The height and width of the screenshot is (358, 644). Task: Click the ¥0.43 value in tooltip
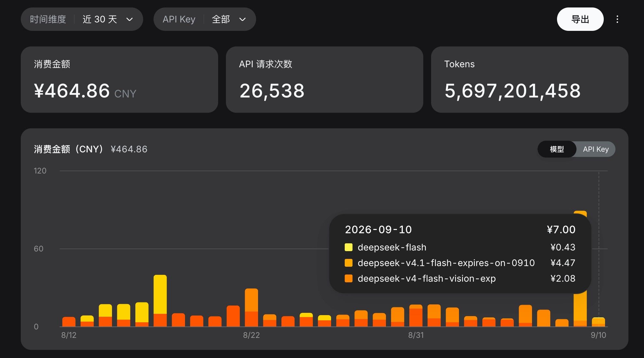(x=563, y=247)
